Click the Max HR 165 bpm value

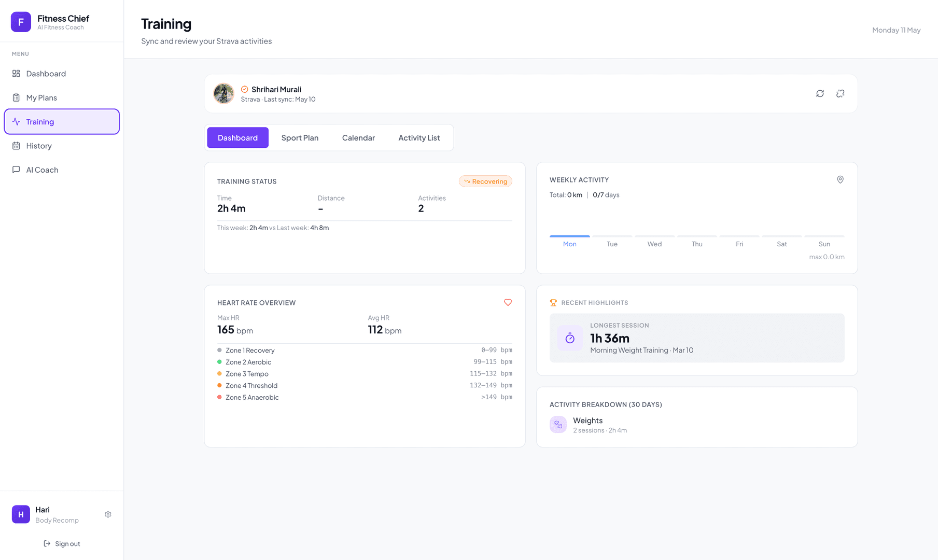coord(235,330)
